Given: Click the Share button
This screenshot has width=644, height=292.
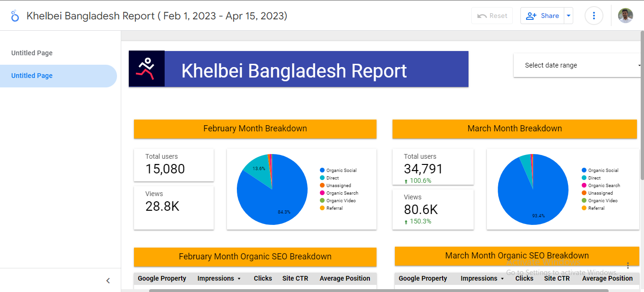Looking at the screenshot, I should point(542,16).
